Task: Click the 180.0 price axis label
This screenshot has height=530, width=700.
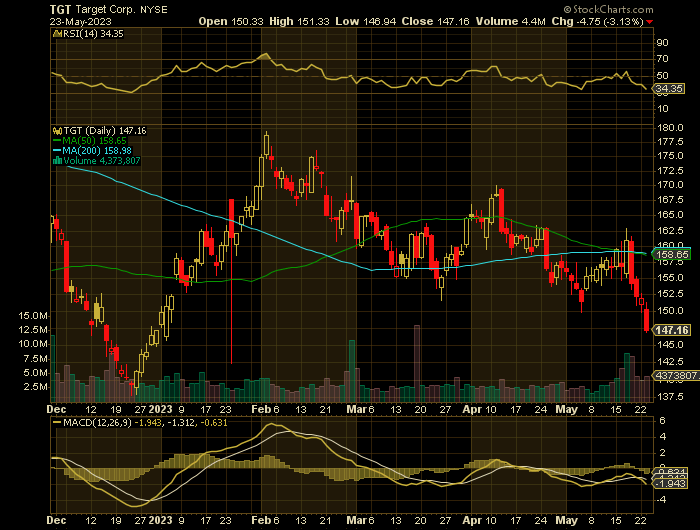Action: click(671, 128)
